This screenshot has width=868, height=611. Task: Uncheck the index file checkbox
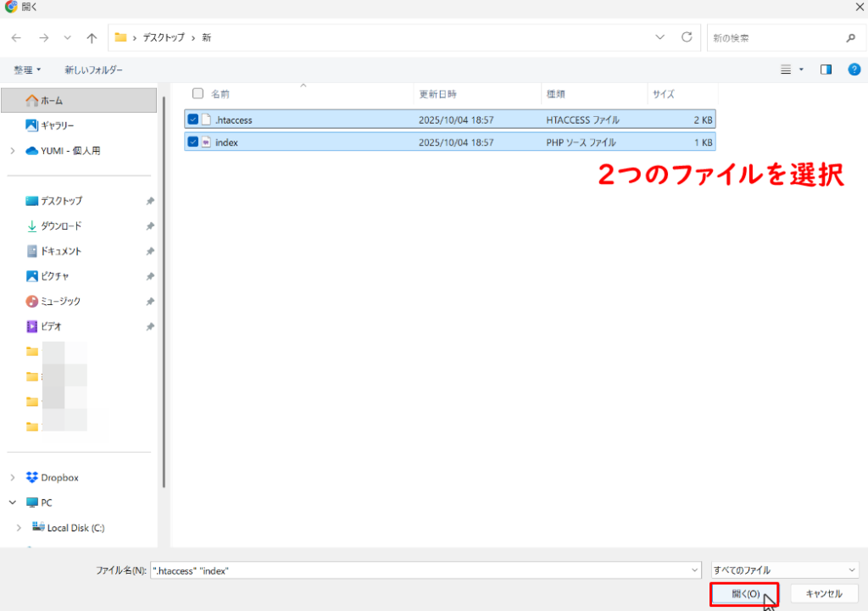(193, 142)
